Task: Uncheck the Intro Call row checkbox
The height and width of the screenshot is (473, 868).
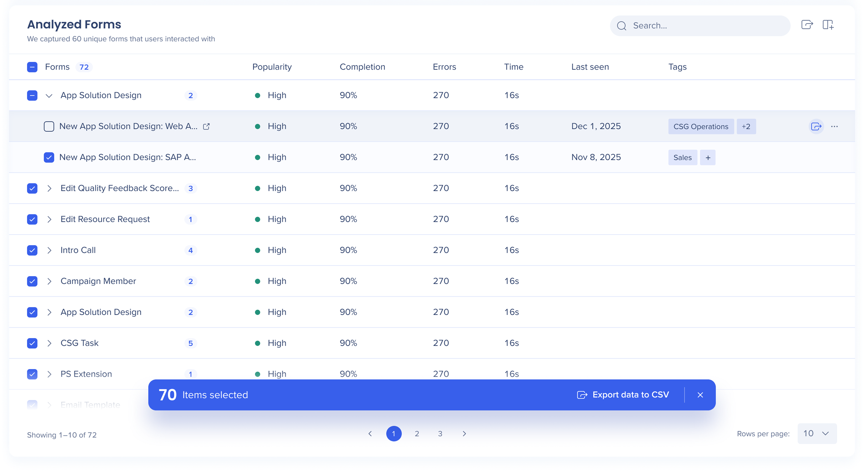Action: tap(32, 250)
